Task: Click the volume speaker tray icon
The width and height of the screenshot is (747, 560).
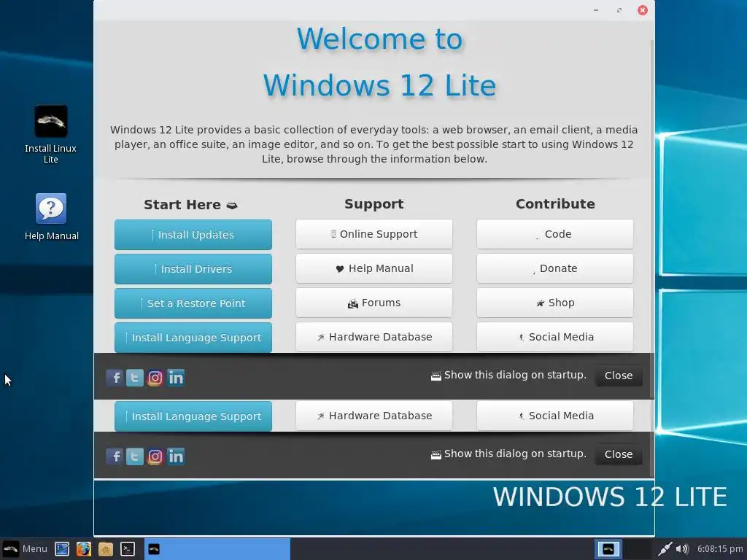Action: [682, 549]
